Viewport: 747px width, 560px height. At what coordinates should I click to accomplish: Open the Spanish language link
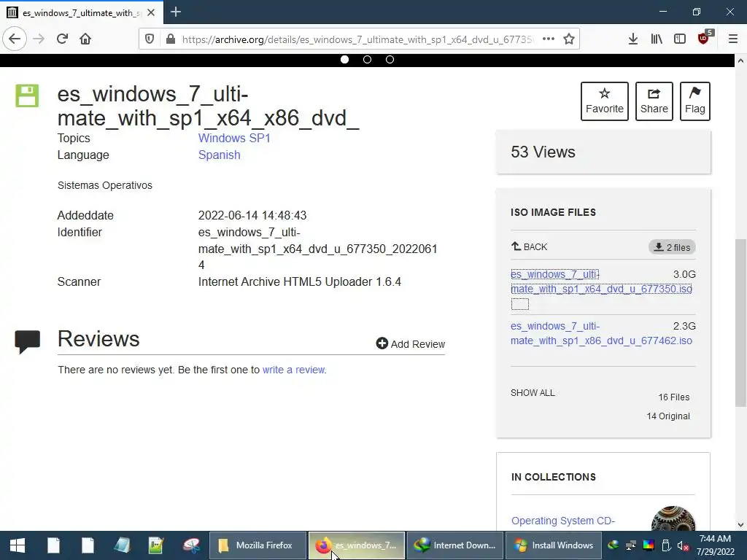pyautogui.click(x=219, y=155)
